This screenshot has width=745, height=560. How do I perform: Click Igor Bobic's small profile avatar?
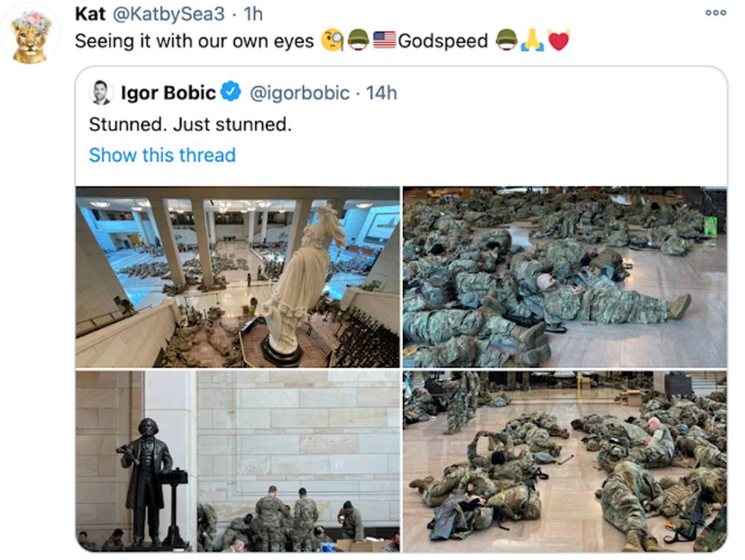pos(101,92)
